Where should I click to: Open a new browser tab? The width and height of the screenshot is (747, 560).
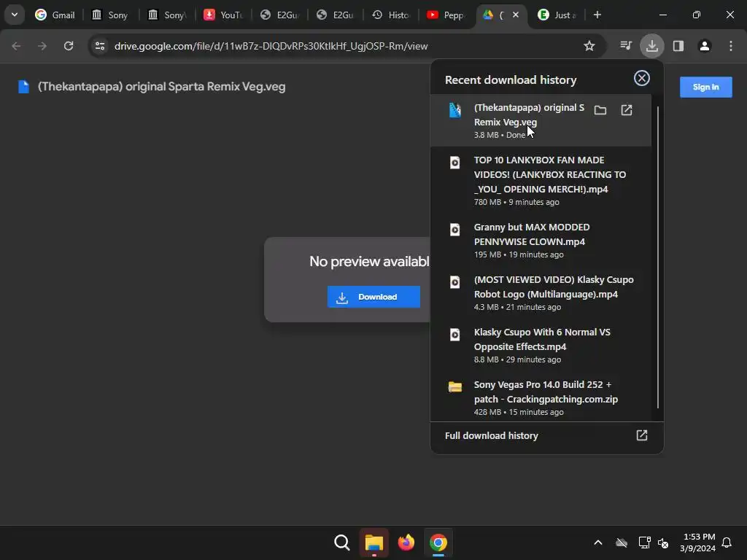point(597,15)
